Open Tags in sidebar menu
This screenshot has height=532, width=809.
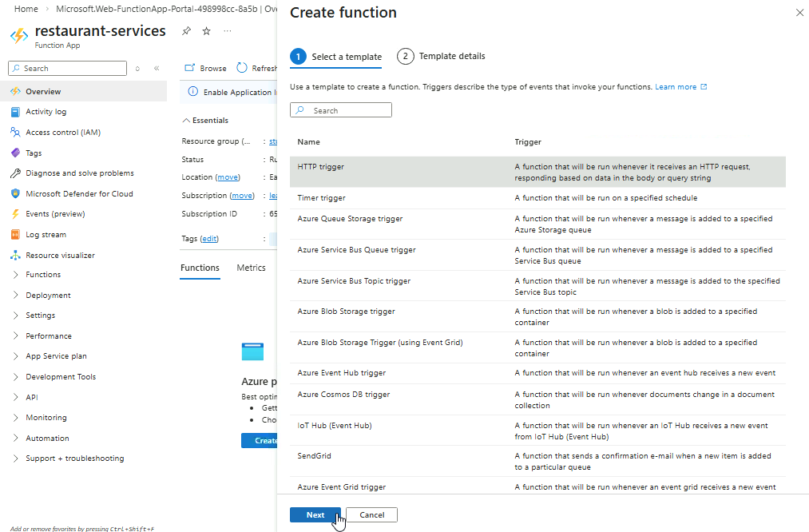pos(34,153)
